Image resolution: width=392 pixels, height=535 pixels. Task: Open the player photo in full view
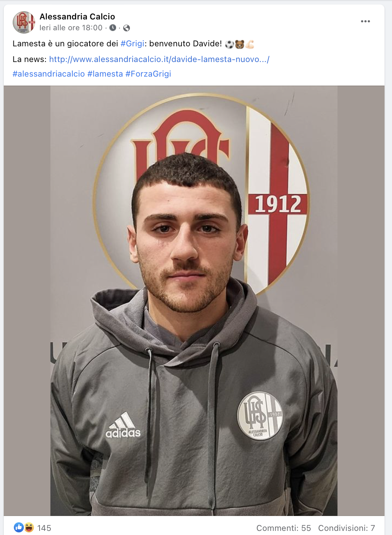pos(194,301)
